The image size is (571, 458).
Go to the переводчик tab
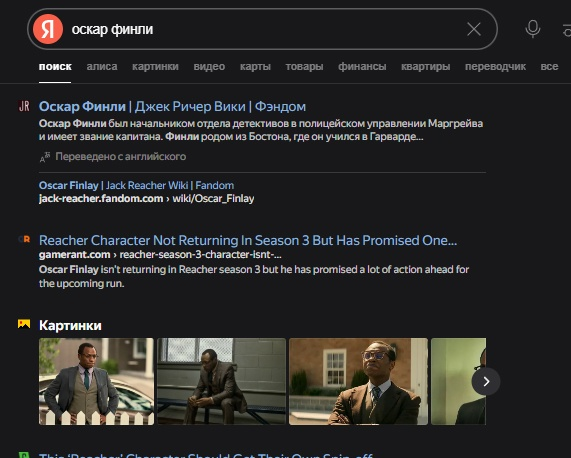point(495,67)
